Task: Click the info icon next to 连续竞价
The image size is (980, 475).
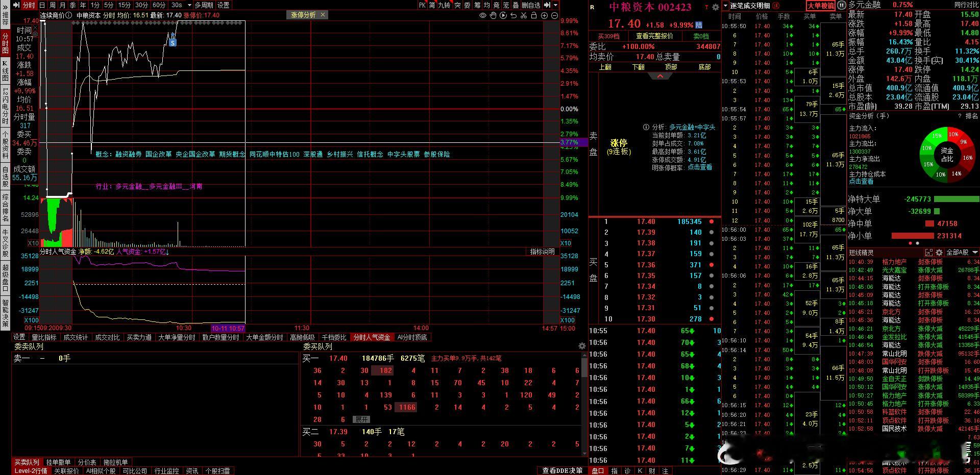Action: click(x=69, y=15)
